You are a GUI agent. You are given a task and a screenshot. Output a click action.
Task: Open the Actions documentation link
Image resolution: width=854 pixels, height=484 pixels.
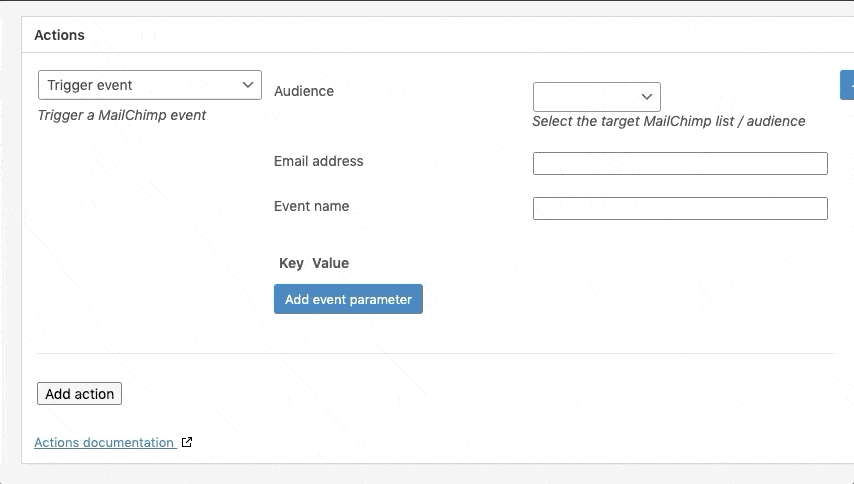point(104,442)
